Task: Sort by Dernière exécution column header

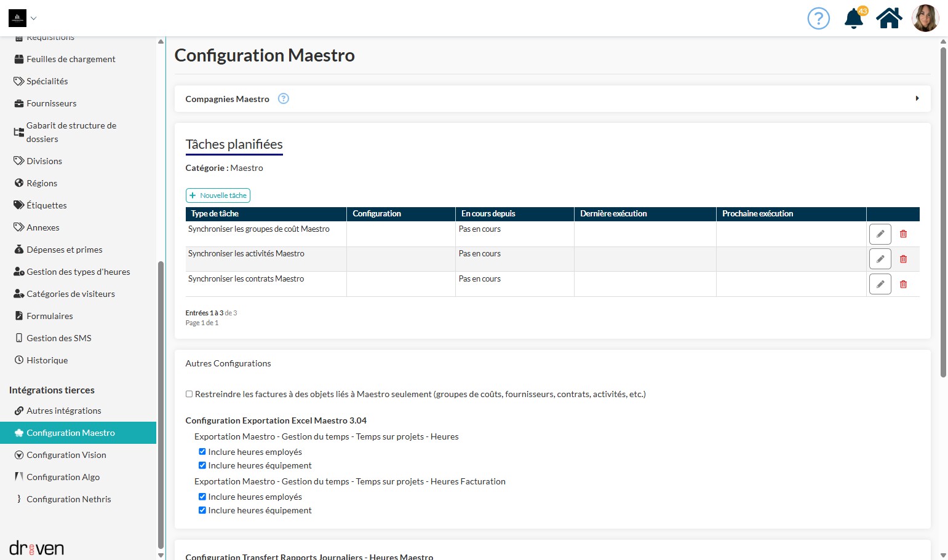Action: click(645, 213)
